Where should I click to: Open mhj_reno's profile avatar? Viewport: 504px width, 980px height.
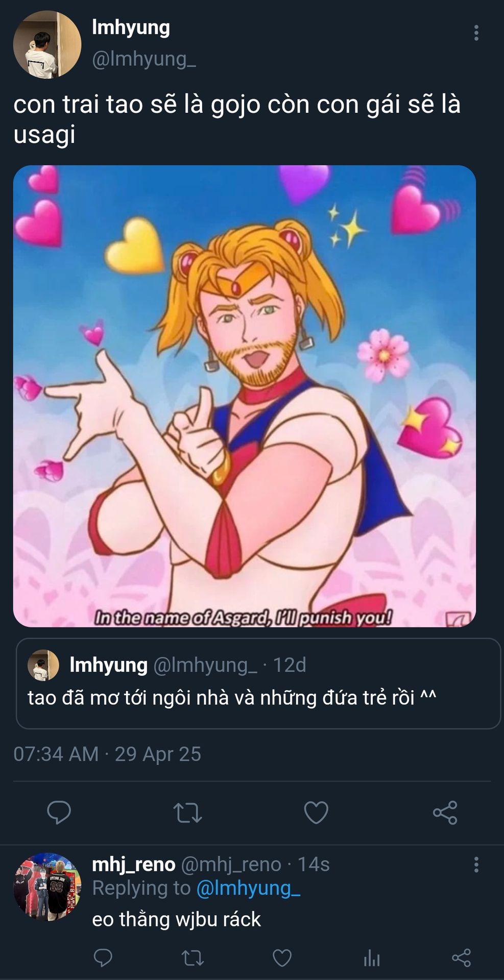[x=47, y=887]
